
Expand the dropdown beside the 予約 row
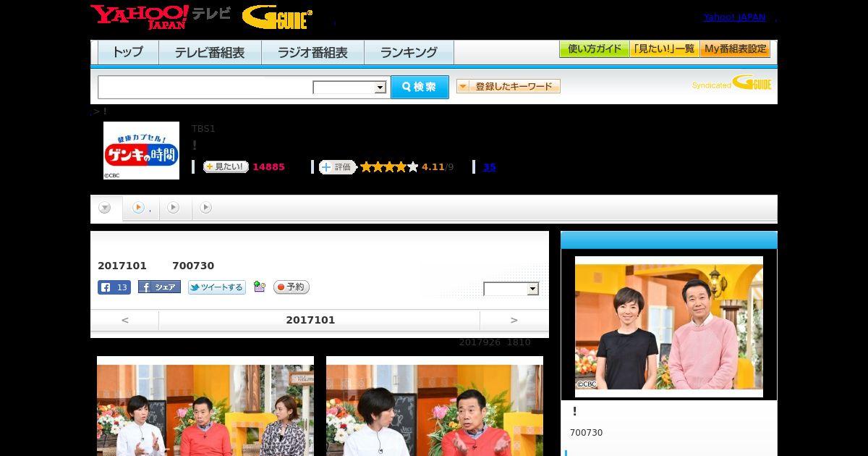[511, 289]
